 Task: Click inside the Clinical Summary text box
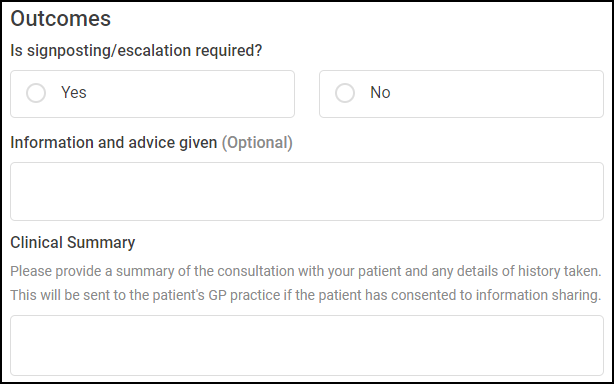pos(307,346)
